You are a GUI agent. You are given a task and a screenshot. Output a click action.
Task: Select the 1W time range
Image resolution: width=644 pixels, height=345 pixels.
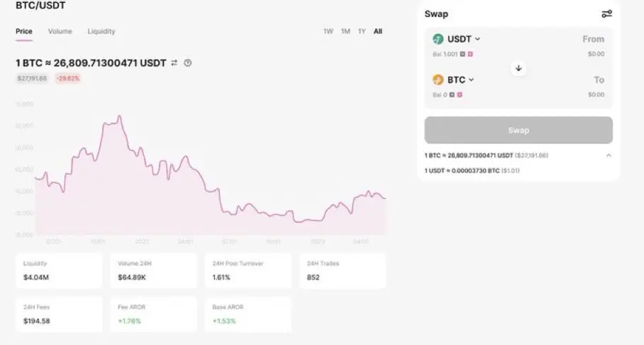pos(328,31)
